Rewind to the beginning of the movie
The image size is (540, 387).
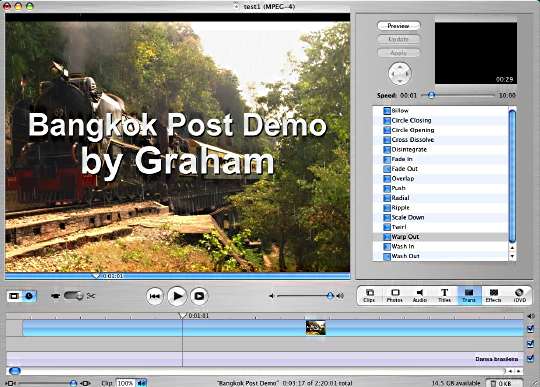pyautogui.click(x=154, y=296)
